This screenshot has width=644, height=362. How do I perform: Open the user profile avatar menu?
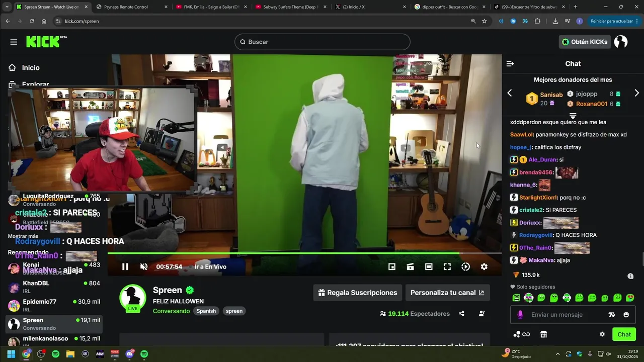[621, 42]
